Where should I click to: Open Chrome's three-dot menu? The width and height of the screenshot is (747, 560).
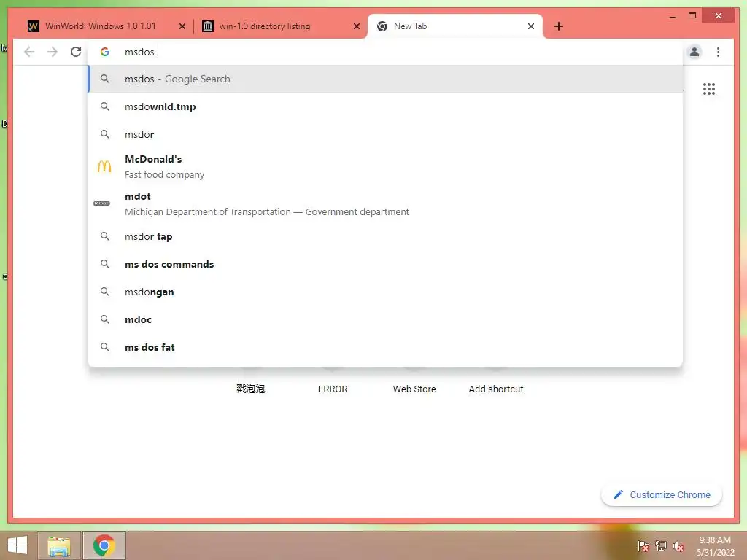tap(718, 52)
